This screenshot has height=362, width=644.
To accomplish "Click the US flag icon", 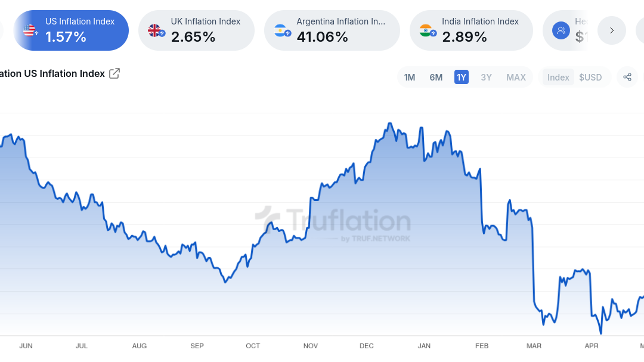I will point(30,30).
